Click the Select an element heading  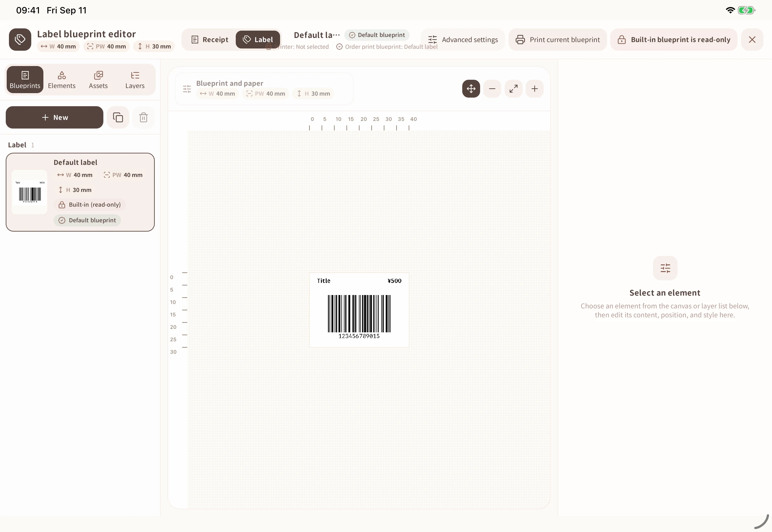pos(665,293)
